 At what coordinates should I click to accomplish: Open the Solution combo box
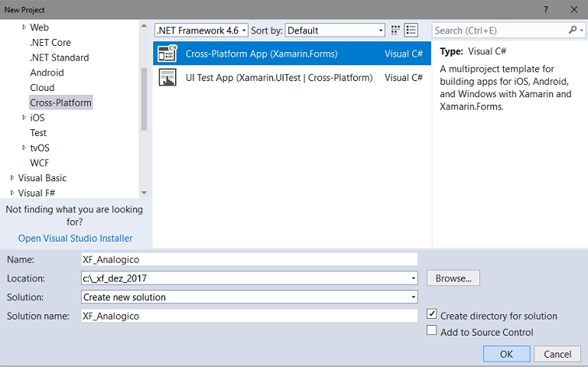coord(249,297)
